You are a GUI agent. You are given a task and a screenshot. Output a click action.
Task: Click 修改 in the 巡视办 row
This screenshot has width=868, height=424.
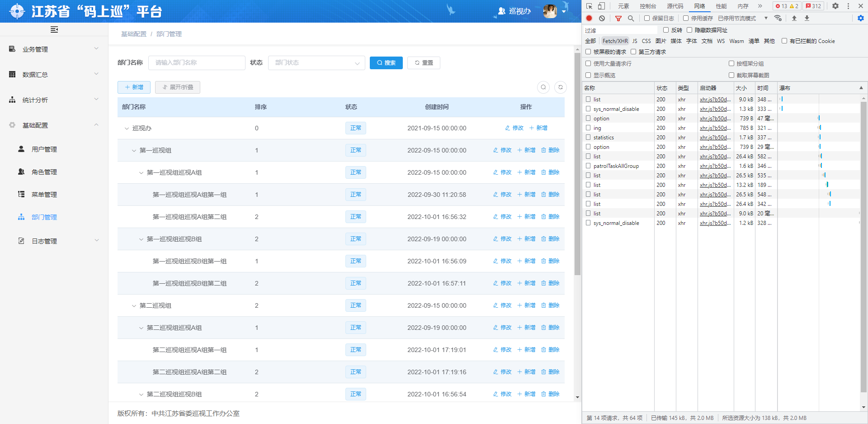pos(514,128)
